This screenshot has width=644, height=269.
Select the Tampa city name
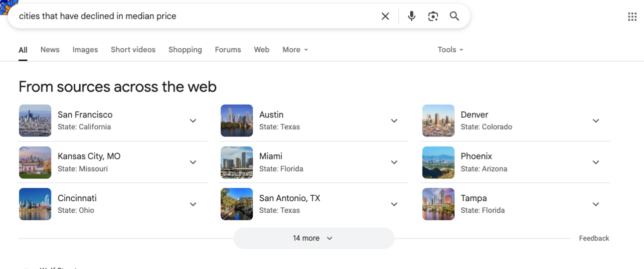point(474,198)
